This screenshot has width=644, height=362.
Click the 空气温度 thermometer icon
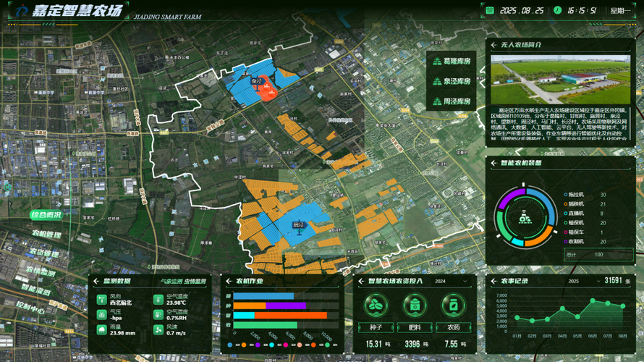click(158, 300)
